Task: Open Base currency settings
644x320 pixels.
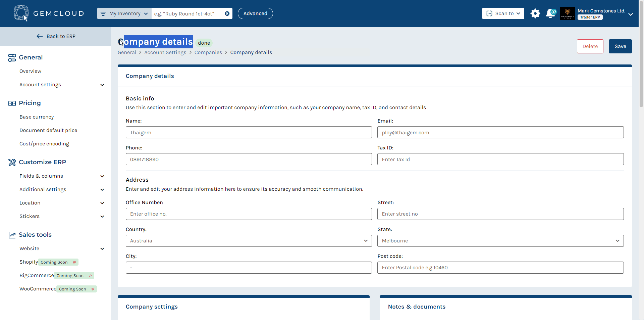Action: pos(37,117)
